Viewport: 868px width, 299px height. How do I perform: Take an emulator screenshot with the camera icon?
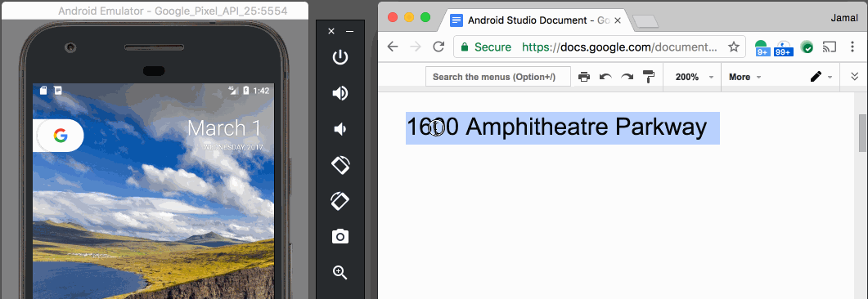(340, 237)
